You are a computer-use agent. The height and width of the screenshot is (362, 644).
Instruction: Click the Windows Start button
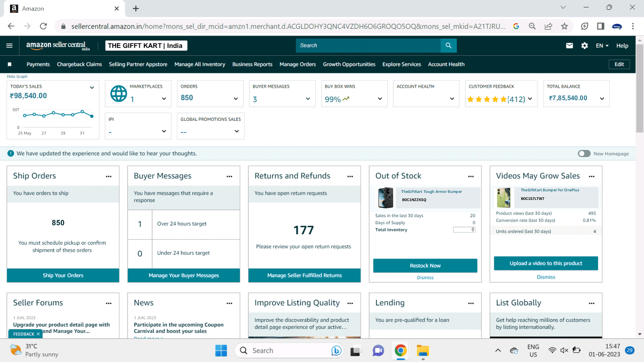[x=221, y=351]
